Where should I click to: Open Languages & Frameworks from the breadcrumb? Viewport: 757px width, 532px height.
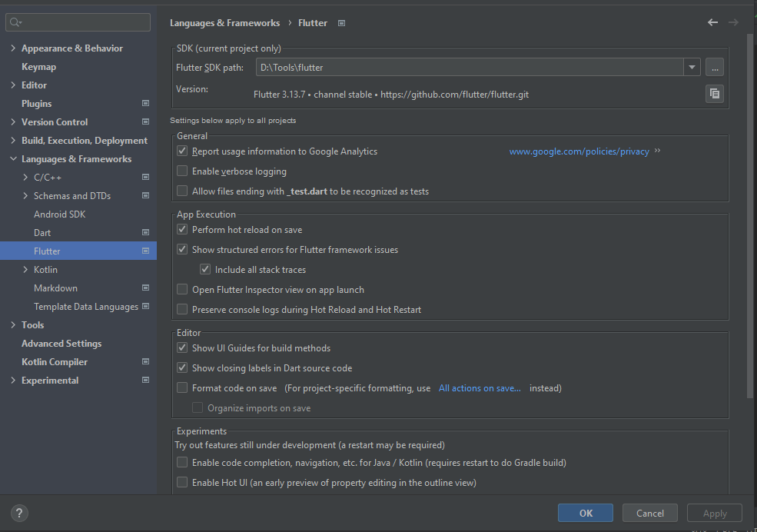pyautogui.click(x=224, y=22)
